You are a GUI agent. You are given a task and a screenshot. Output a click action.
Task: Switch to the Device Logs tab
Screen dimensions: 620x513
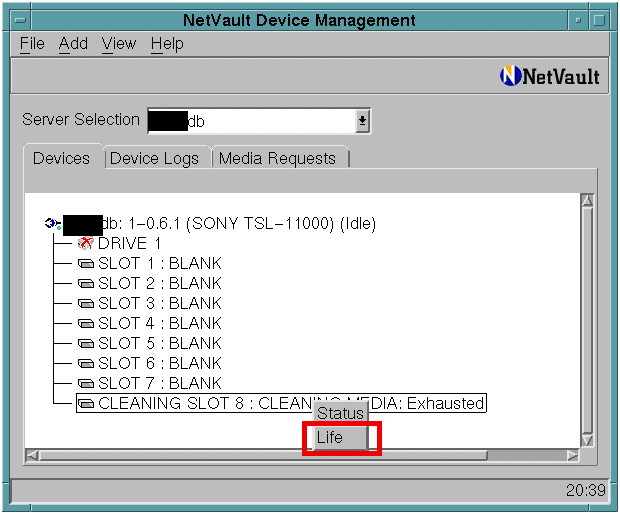(155, 159)
